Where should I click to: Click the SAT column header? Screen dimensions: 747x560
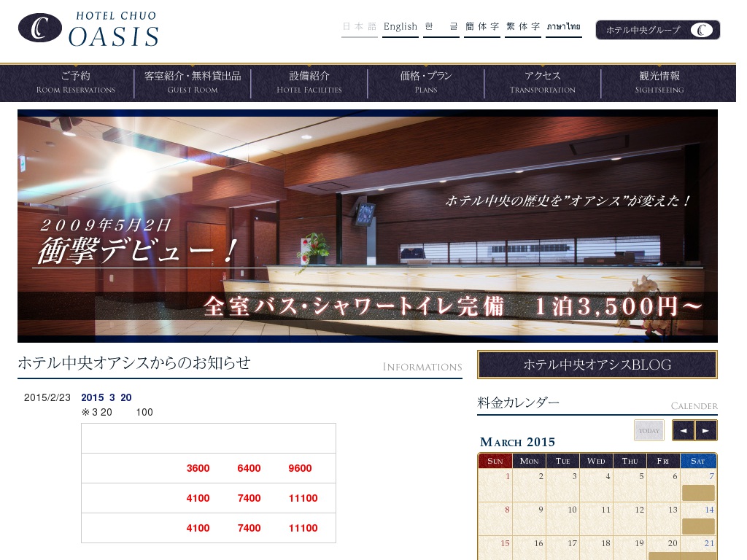point(698,461)
